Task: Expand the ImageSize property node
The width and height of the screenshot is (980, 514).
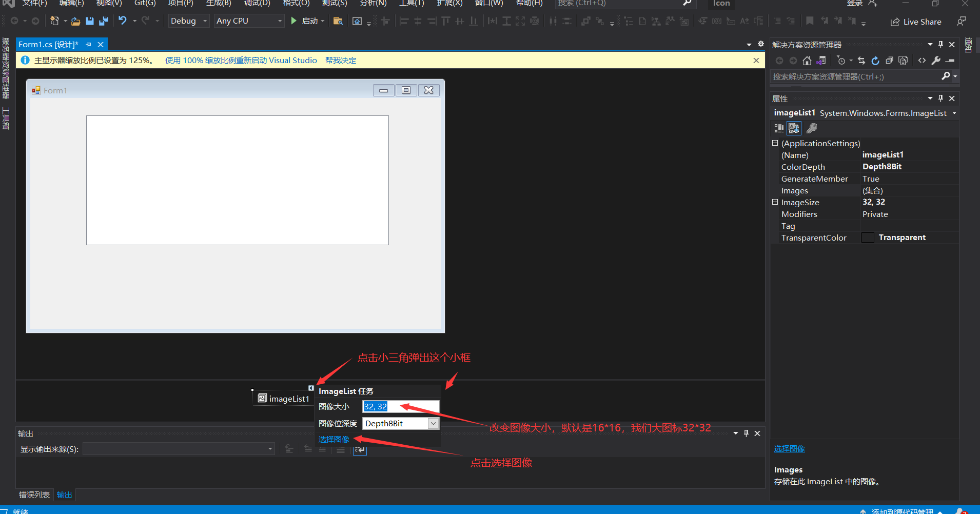Action: [775, 202]
